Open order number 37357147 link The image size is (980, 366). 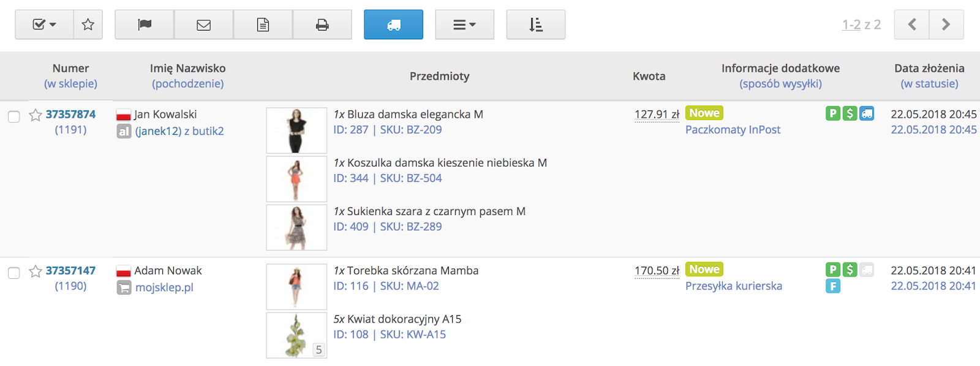[x=70, y=270]
